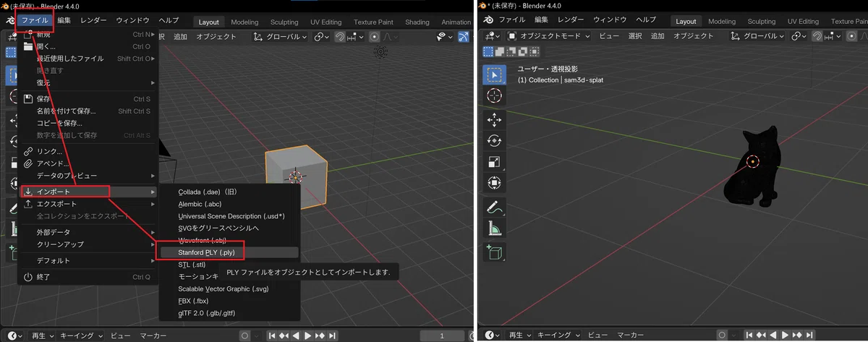This screenshot has height=342, width=868.
Task: Open ファイル menu in left window
Action: click(34, 20)
